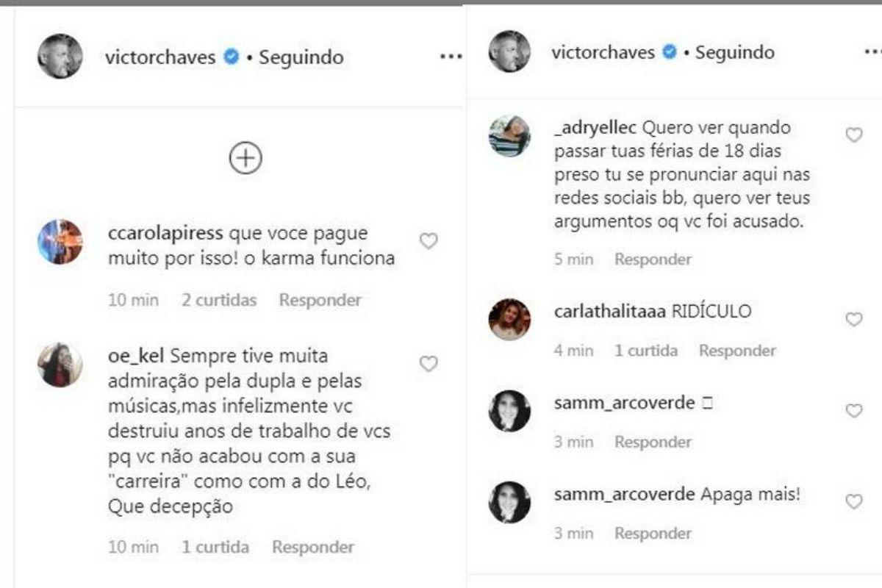Heart carlathalitaaa's RIDÍCULO comment
The height and width of the screenshot is (588, 882).
(853, 319)
